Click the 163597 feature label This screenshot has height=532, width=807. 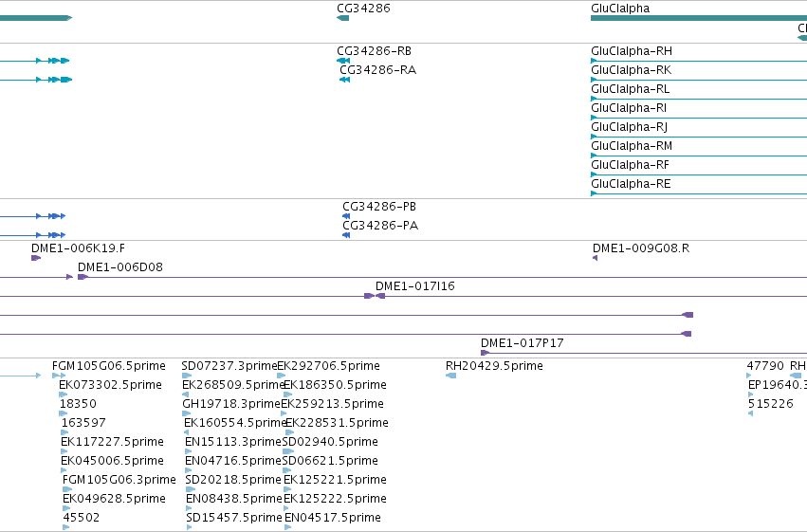click(x=83, y=423)
